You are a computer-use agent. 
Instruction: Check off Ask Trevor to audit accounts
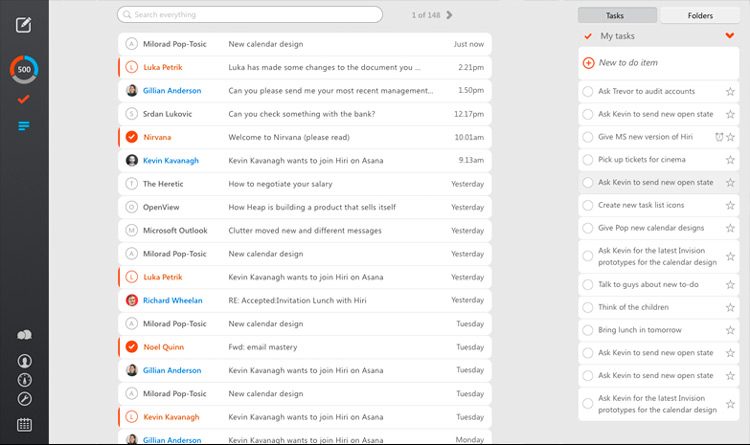[x=588, y=91]
